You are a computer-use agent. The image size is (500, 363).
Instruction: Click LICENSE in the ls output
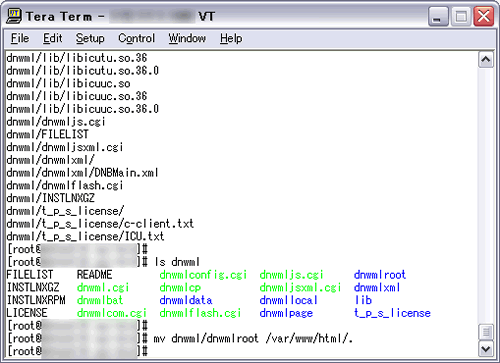click(27, 313)
